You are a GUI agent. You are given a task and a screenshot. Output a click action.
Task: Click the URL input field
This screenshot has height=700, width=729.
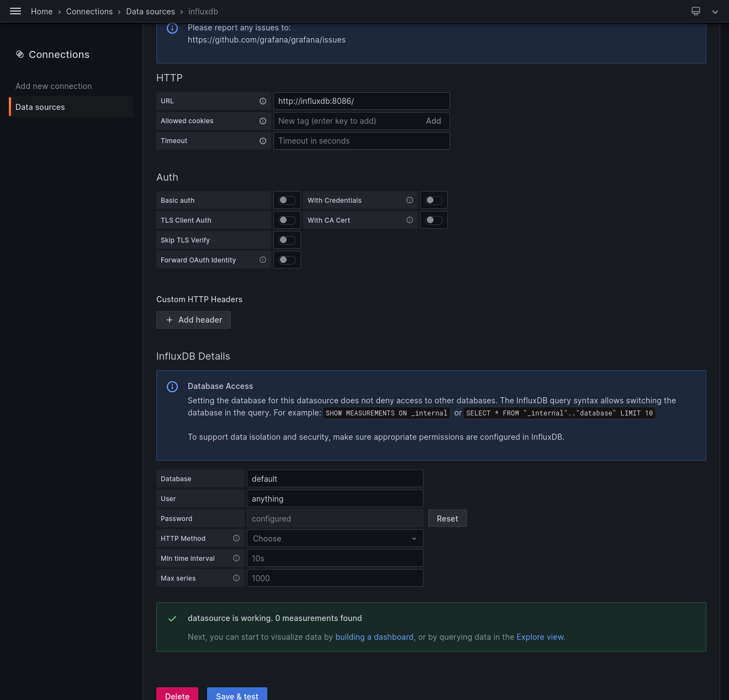pyautogui.click(x=362, y=101)
